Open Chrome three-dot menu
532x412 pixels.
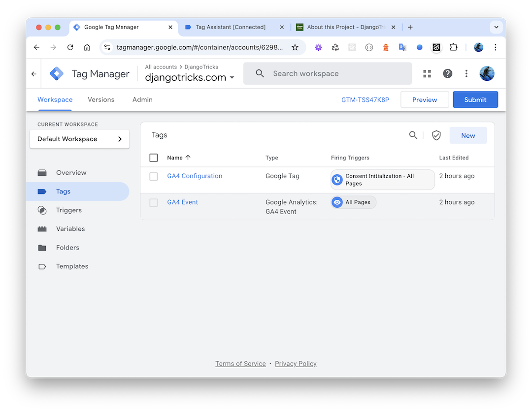(x=496, y=47)
